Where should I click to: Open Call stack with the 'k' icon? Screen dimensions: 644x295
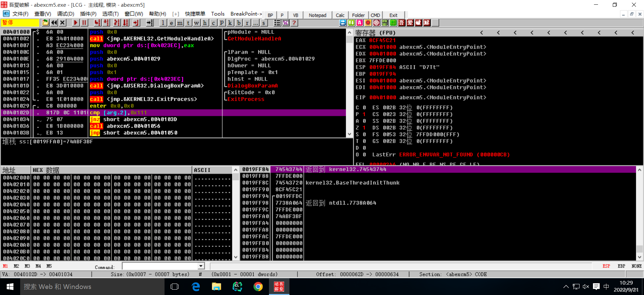(x=230, y=23)
